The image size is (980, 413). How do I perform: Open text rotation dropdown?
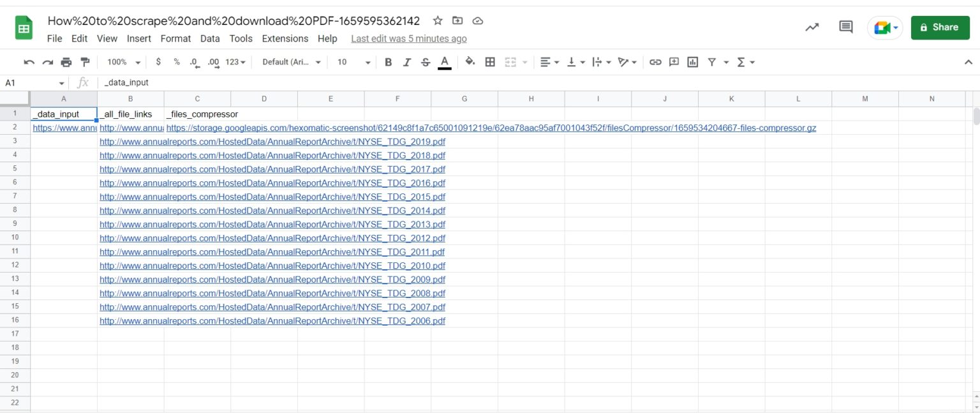tap(627, 62)
